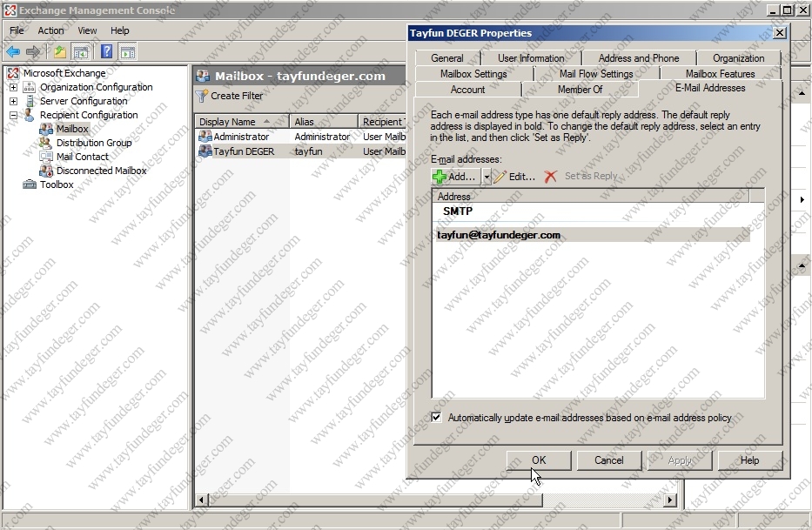The image size is (812, 530).
Task: Open the Help menu
Action: point(119,30)
